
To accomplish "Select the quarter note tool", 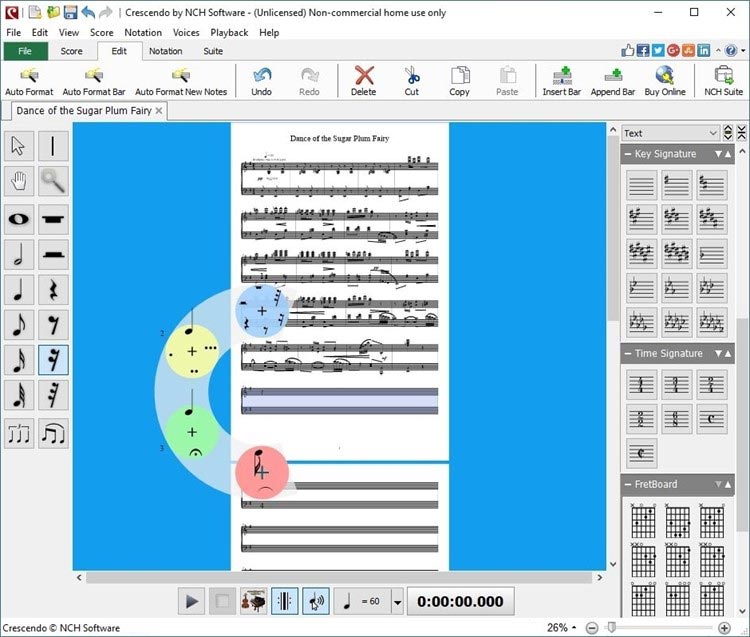I will tap(19, 289).
